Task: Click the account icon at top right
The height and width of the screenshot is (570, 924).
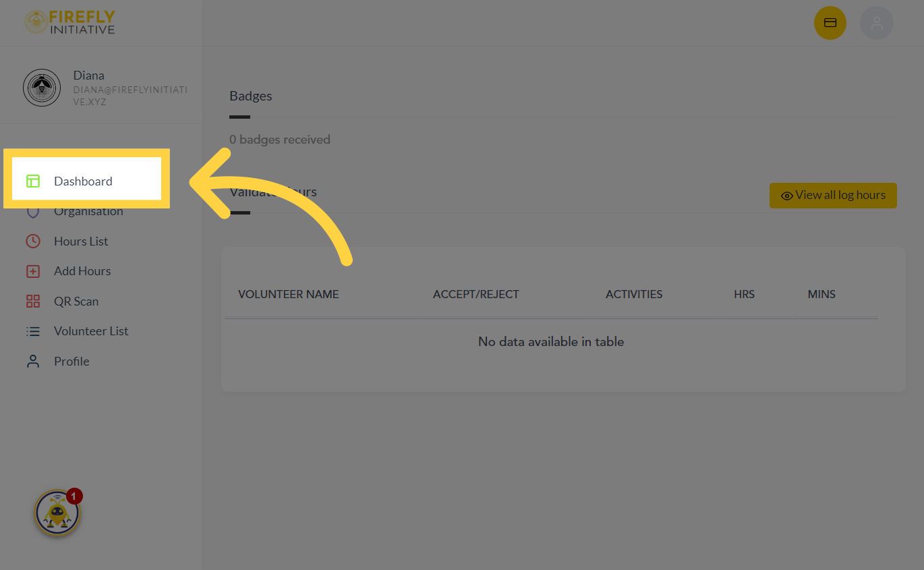Action: coord(877,22)
